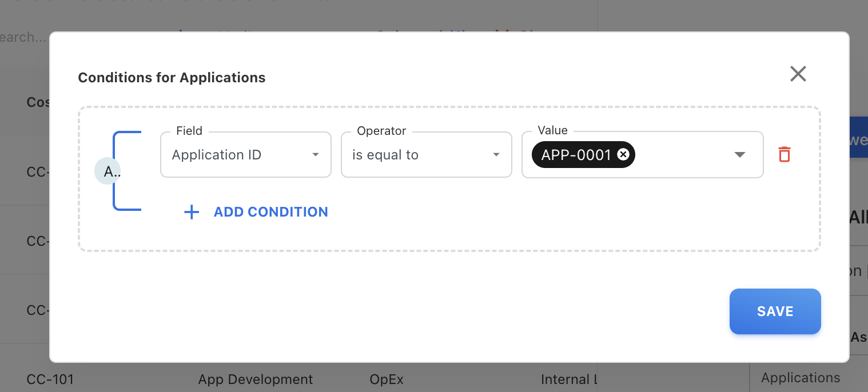Focus the partially hidden search box
The width and height of the screenshot is (868, 392).
click(23, 38)
